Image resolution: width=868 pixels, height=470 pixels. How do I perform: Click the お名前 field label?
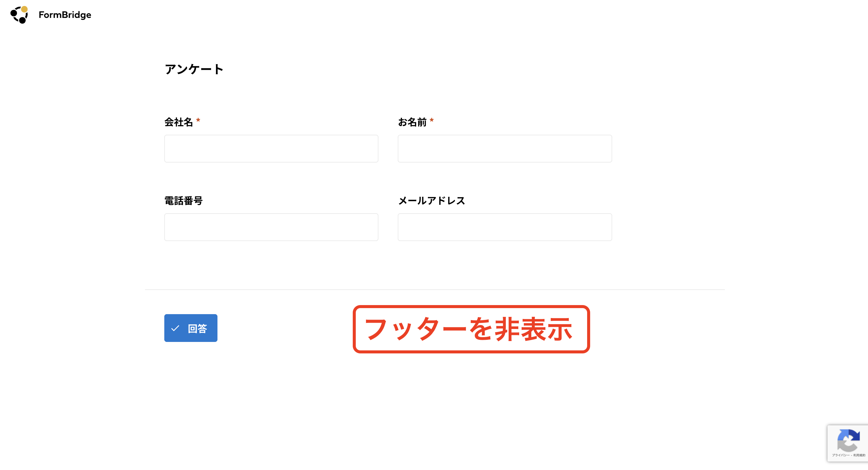412,122
